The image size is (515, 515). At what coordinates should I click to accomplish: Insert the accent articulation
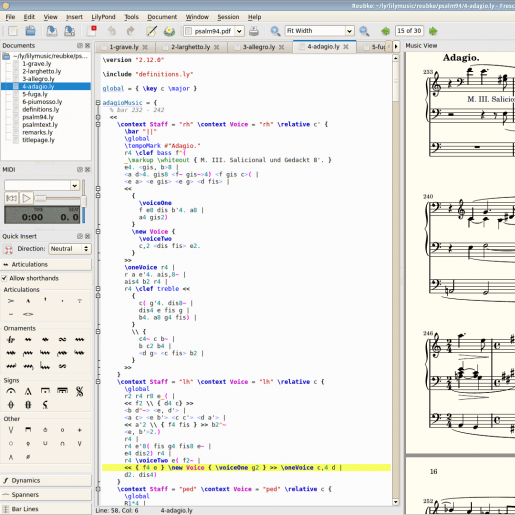point(11,301)
